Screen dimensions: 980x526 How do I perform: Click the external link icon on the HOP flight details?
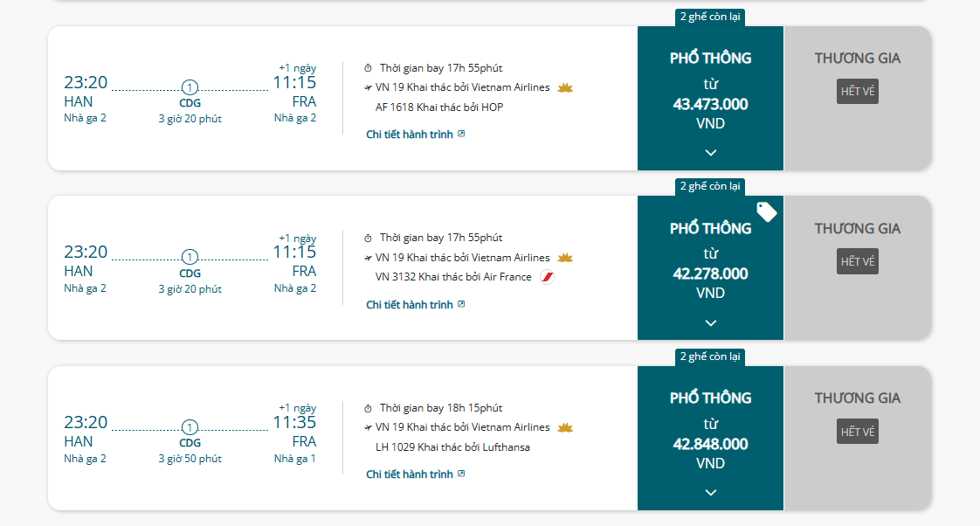[x=462, y=135]
